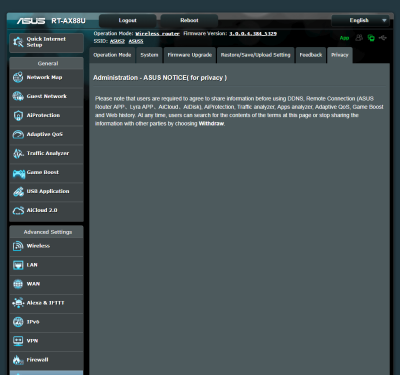Image resolution: width=400 pixels, height=375 pixels.
Task: Click the Traffic Analyzer icon
Action: pos(18,153)
